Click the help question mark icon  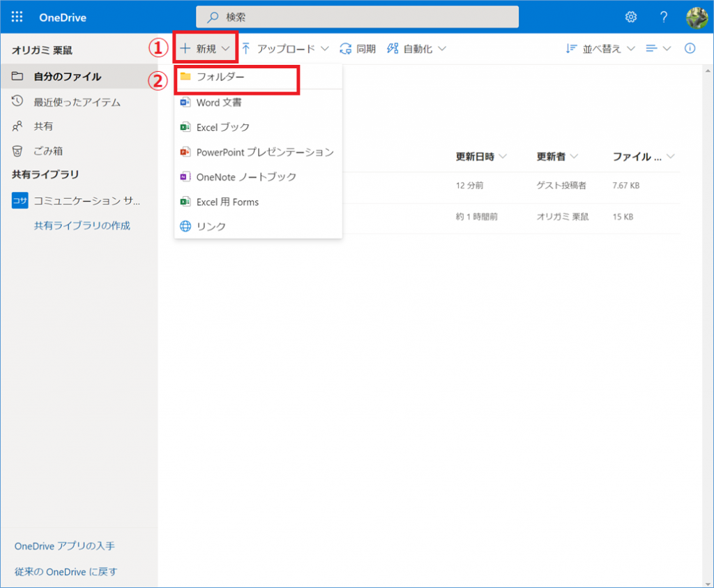point(664,17)
